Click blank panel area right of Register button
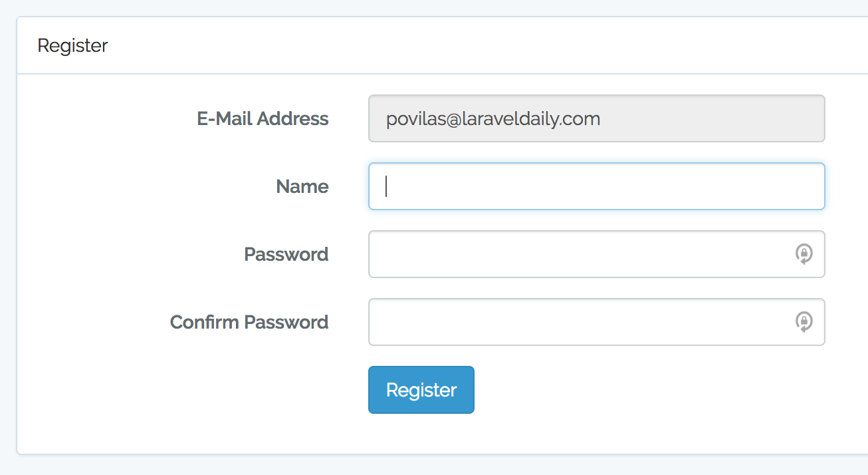Viewport: 868px width, 475px height. (631, 390)
